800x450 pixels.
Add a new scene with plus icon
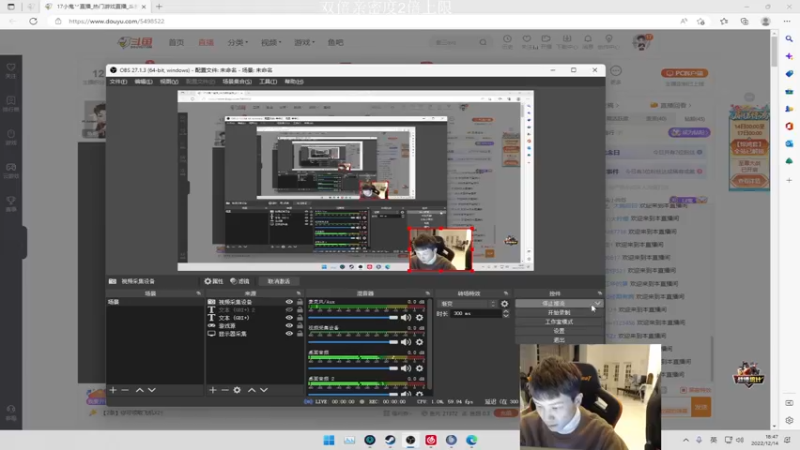coord(113,390)
